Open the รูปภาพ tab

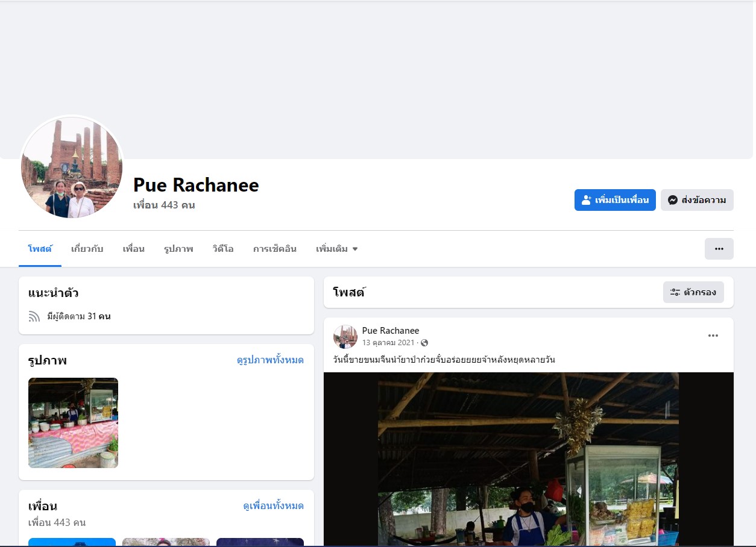[x=178, y=249]
